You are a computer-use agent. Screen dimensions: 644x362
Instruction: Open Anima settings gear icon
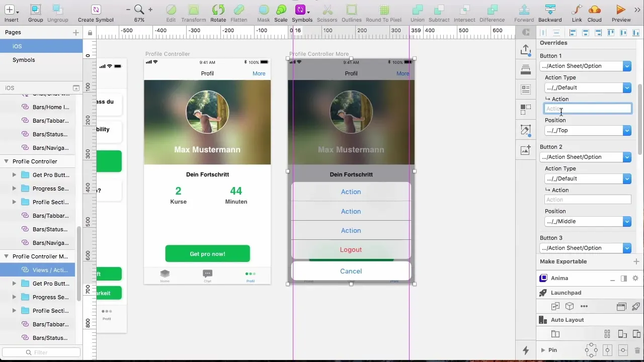click(635, 278)
